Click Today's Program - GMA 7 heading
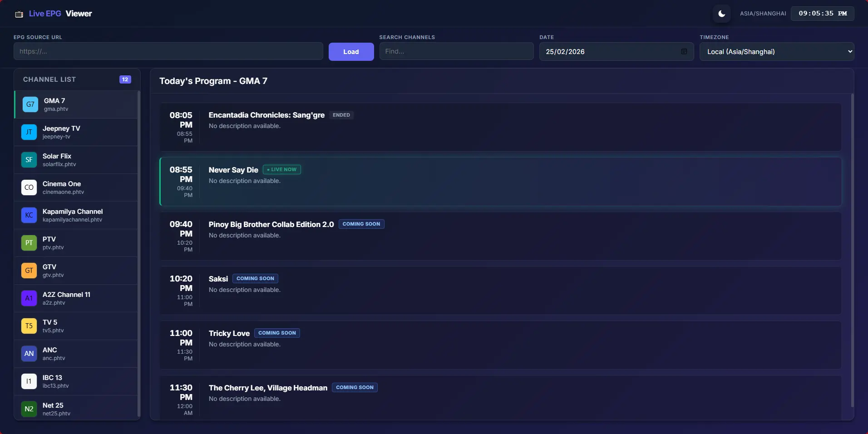Image resolution: width=868 pixels, height=434 pixels. (213, 81)
